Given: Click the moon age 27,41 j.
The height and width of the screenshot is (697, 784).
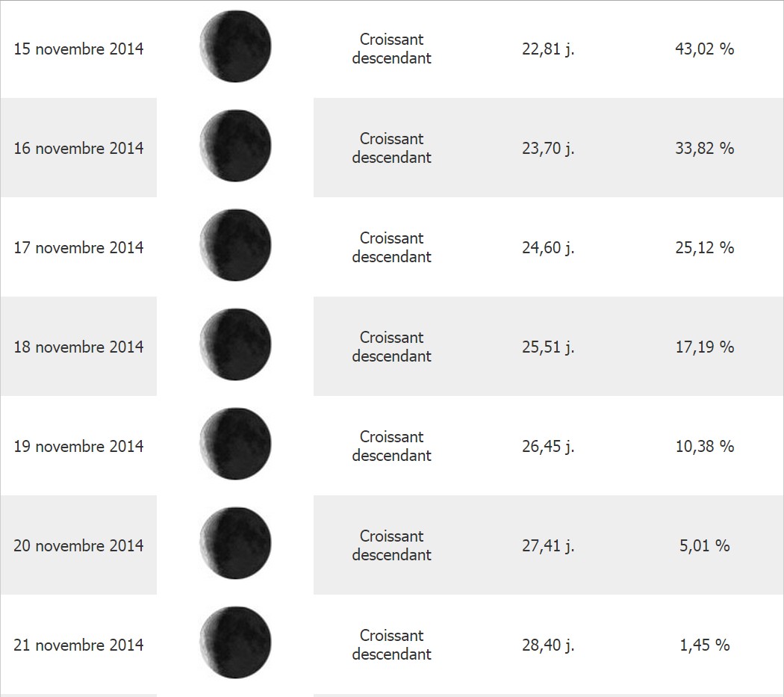Looking at the screenshot, I should coord(548,545).
